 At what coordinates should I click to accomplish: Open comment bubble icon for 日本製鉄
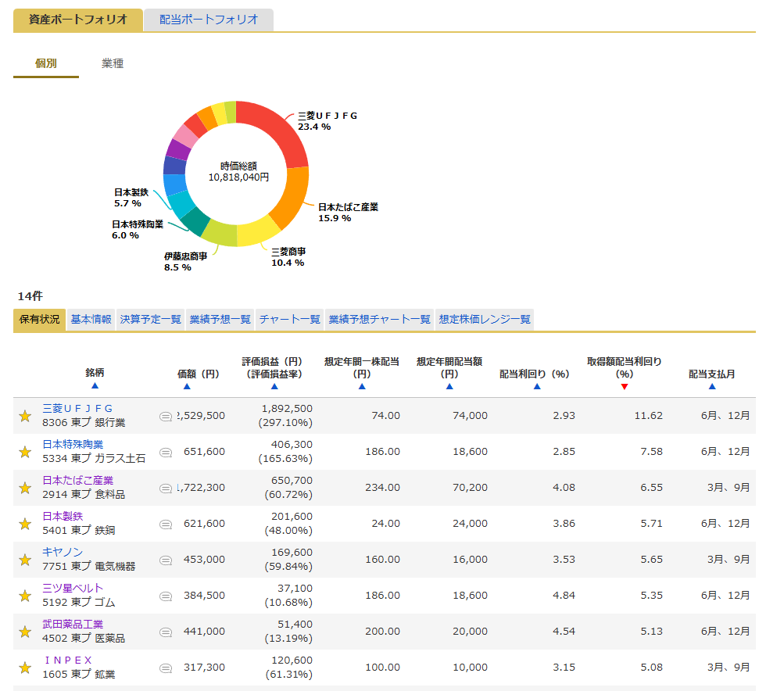coord(166,525)
